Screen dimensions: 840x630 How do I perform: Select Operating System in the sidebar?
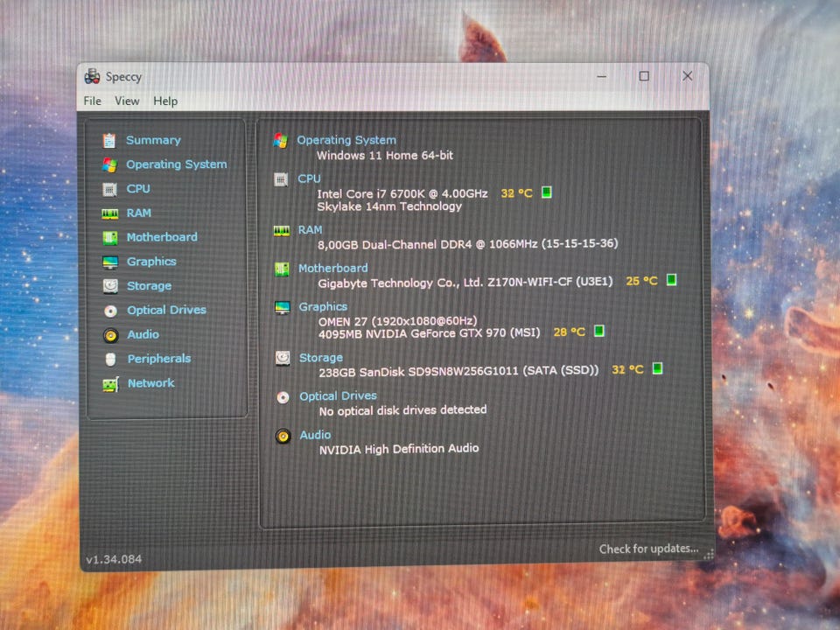[177, 164]
